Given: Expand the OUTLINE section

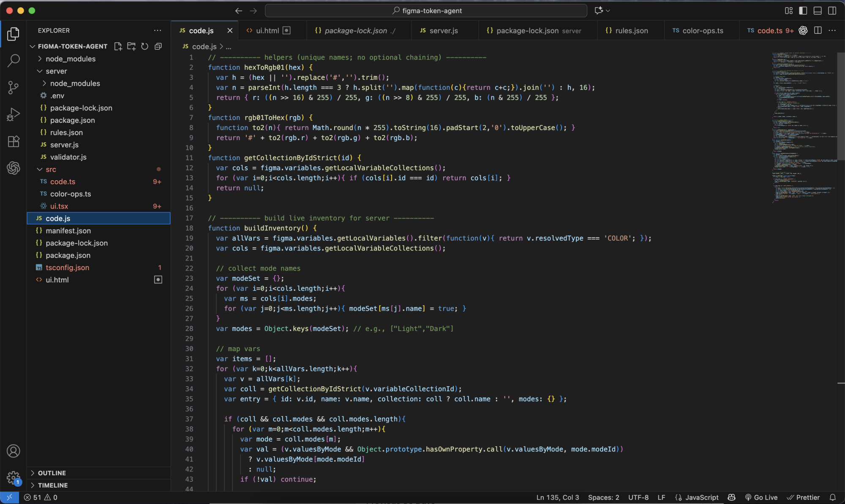Looking at the screenshot, I should coord(52,473).
